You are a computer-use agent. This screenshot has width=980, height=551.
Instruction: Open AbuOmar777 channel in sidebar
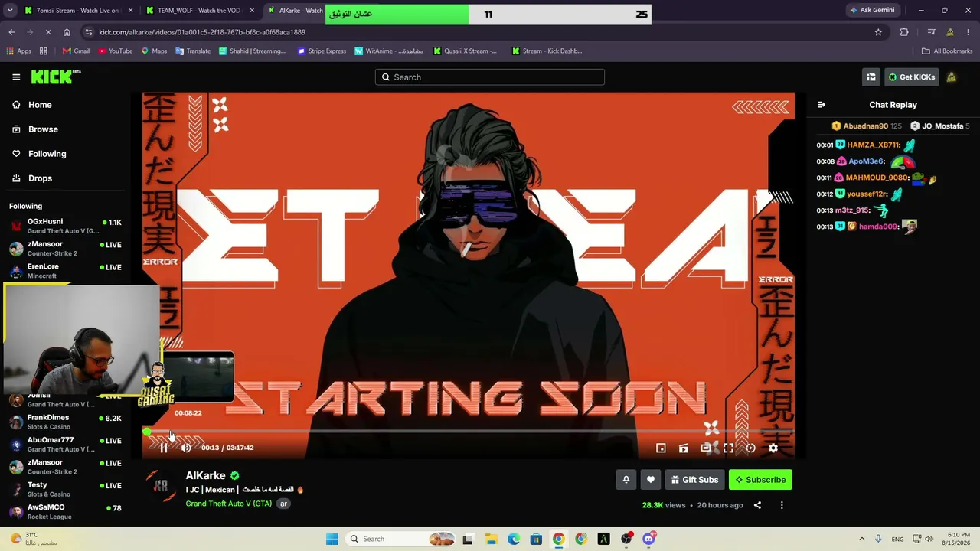(x=65, y=444)
